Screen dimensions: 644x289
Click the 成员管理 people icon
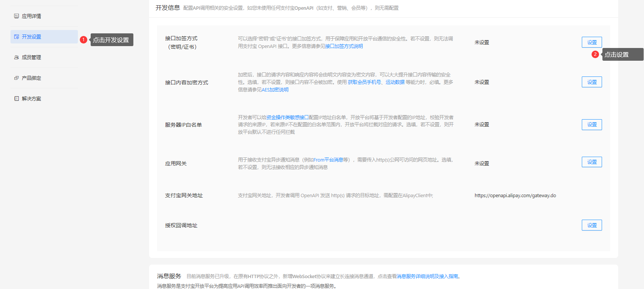click(16, 57)
